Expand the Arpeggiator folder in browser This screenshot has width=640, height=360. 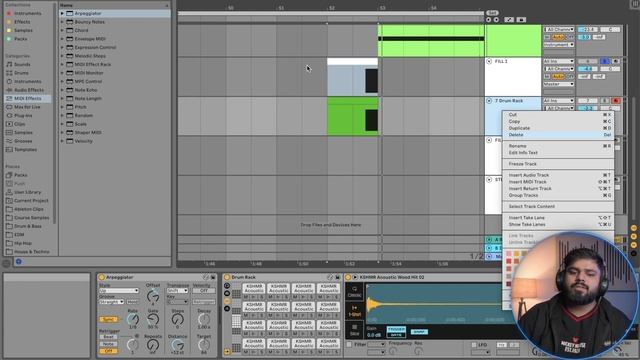coord(62,13)
